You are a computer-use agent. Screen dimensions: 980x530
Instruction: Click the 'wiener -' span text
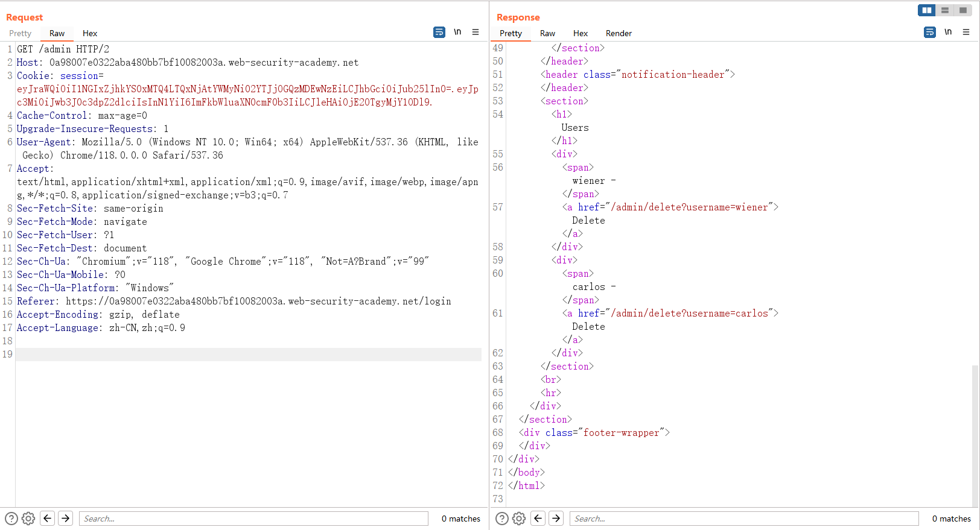[594, 180]
